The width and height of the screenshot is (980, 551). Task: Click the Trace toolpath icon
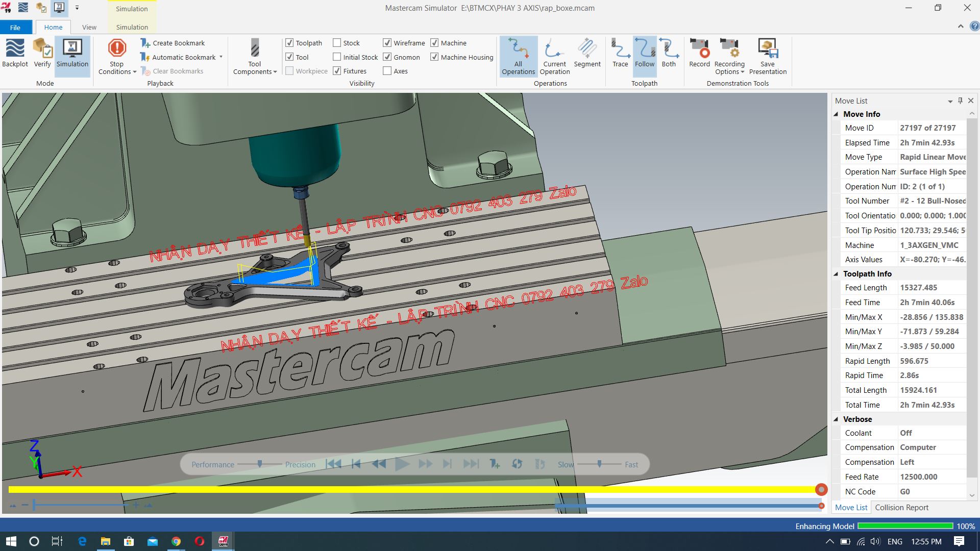point(620,53)
